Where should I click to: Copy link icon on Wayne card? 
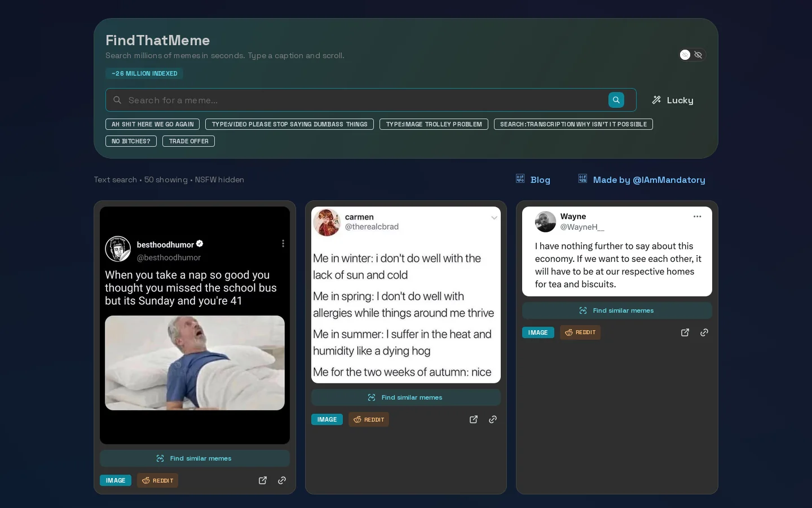(704, 332)
